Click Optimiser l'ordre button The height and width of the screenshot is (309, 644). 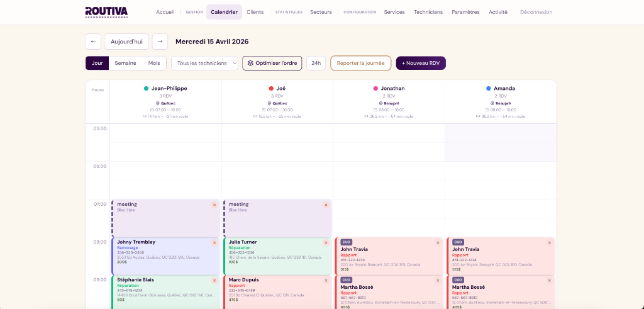pyautogui.click(x=272, y=63)
